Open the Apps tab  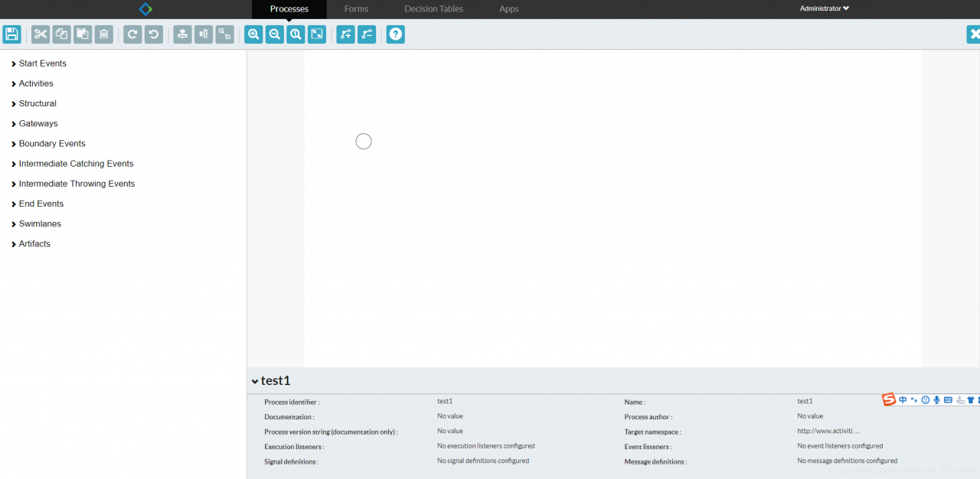tap(508, 9)
